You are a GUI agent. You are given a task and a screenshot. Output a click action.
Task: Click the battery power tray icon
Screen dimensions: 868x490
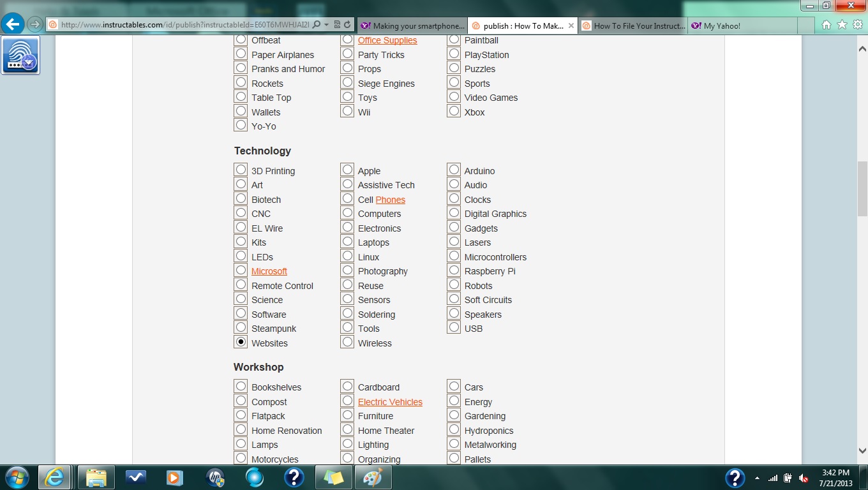pyautogui.click(x=788, y=478)
